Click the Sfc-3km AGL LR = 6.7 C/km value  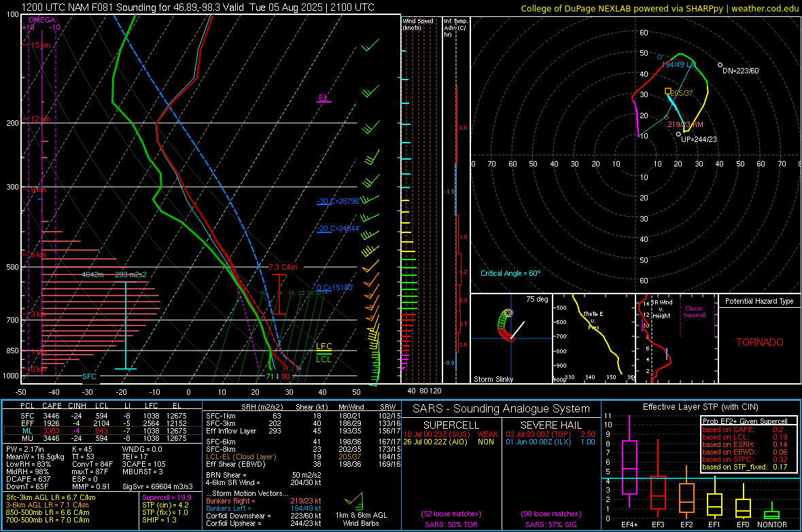pyautogui.click(x=51, y=497)
